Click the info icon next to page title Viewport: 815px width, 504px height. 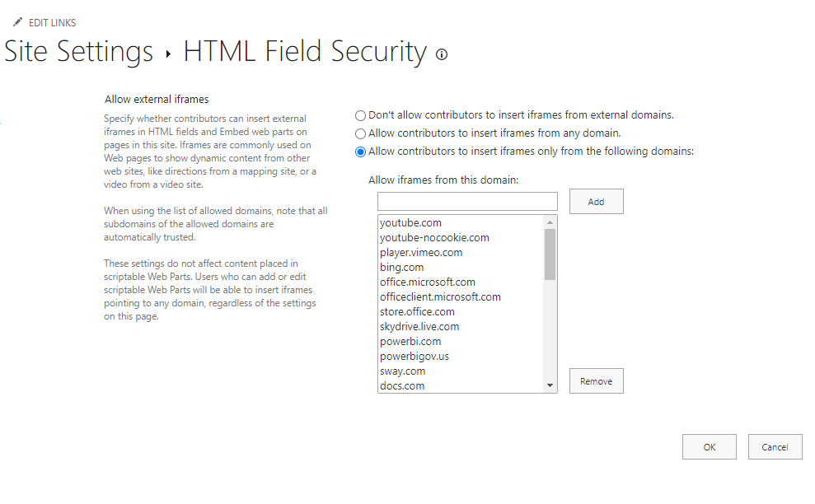coord(442,54)
